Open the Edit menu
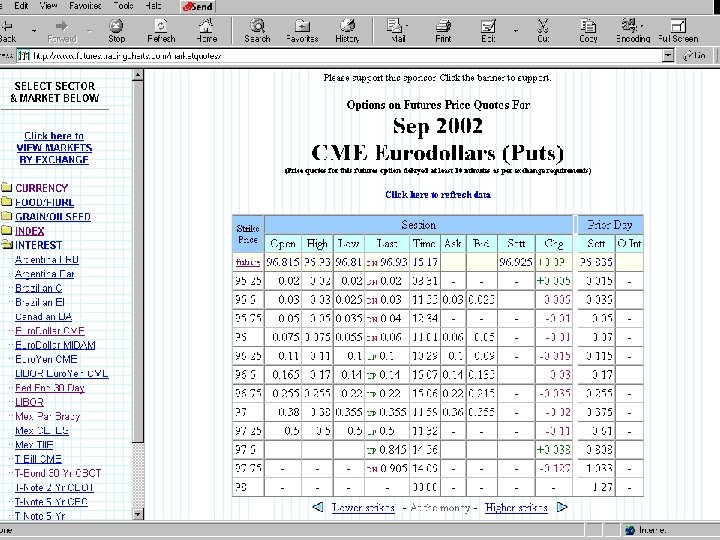This screenshot has width=720, height=540. pos(21,6)
